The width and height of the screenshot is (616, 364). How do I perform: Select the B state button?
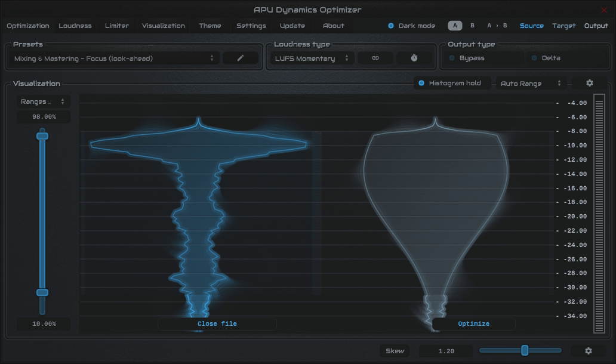473,26
